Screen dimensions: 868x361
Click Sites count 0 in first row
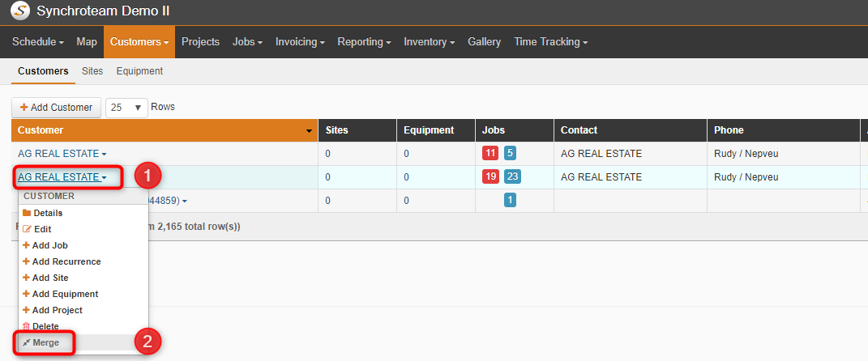(327, 154)
